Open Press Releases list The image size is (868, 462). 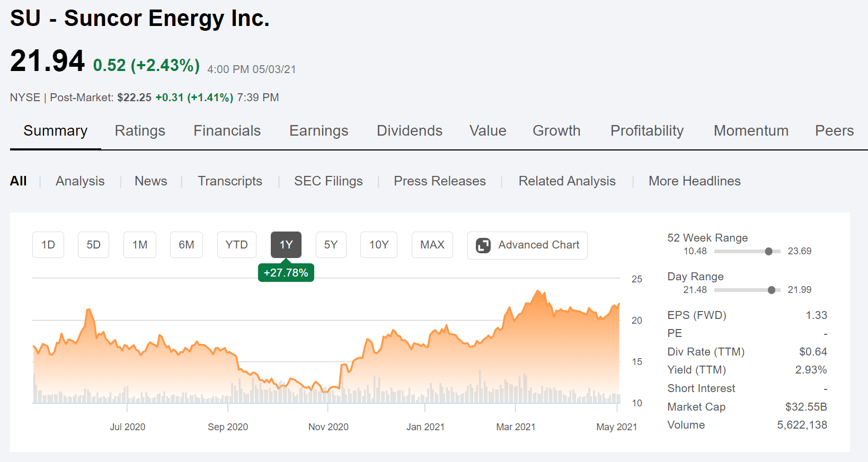tap(439, 181)
